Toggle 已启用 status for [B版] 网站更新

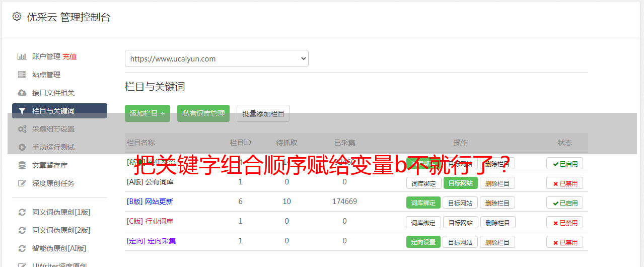(564, 203)
